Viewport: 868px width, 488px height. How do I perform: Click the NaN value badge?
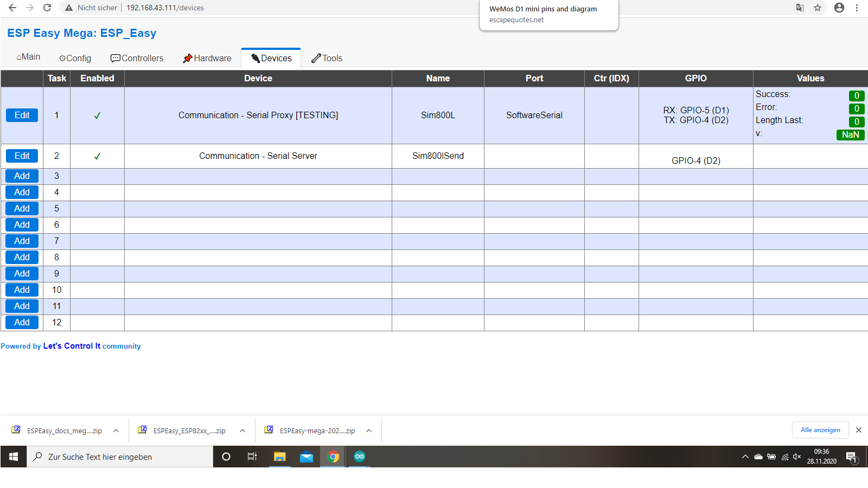[x=850, y=135]
